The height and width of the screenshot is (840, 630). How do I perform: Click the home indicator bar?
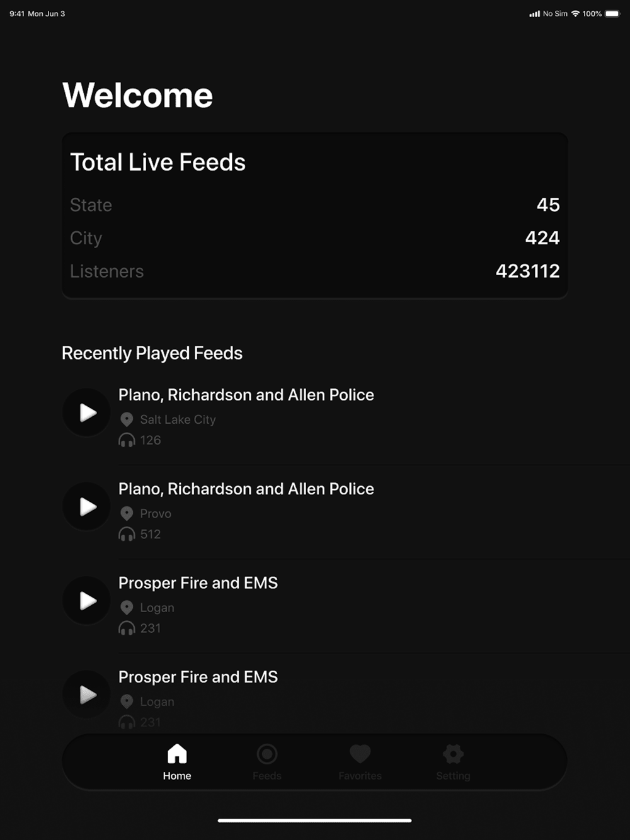(x=314, y=820)
